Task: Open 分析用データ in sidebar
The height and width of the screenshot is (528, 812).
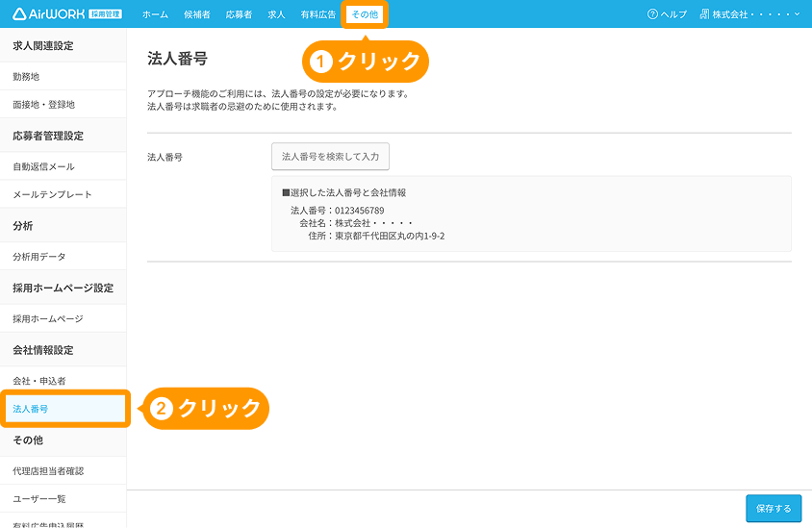Action: (63, 257)
